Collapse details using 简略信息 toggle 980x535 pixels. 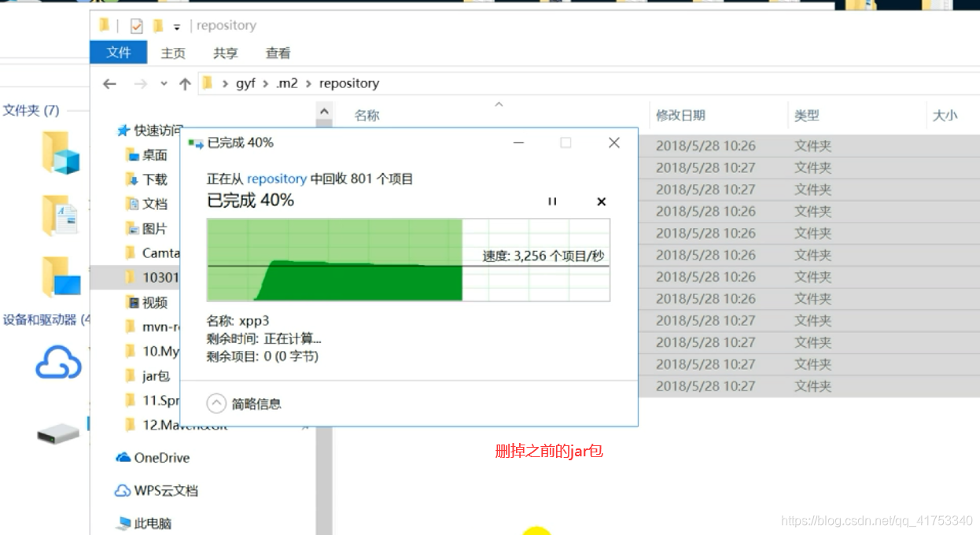244,404
